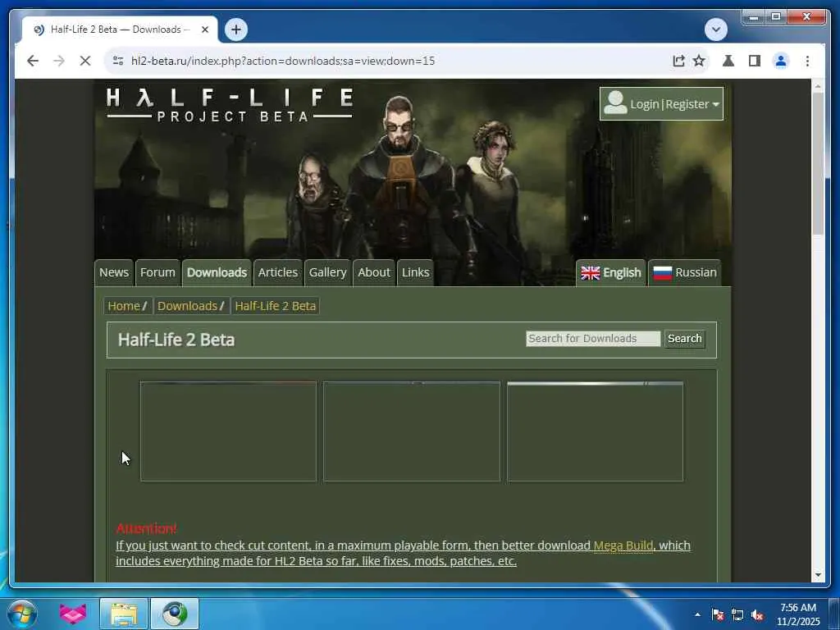Image resolution: width=840 pixels, height=630 pixels.
Task: Click the page vertical scrollbar thumb
Action: (x=818, y=163)
